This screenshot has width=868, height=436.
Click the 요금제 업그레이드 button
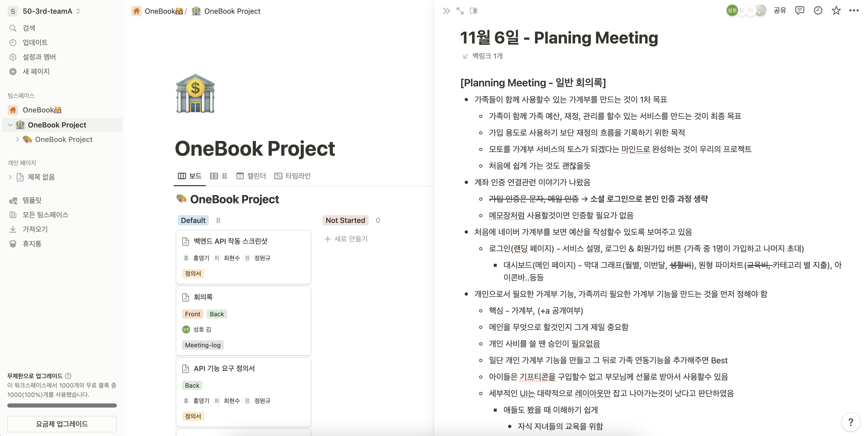pos(62,424)
